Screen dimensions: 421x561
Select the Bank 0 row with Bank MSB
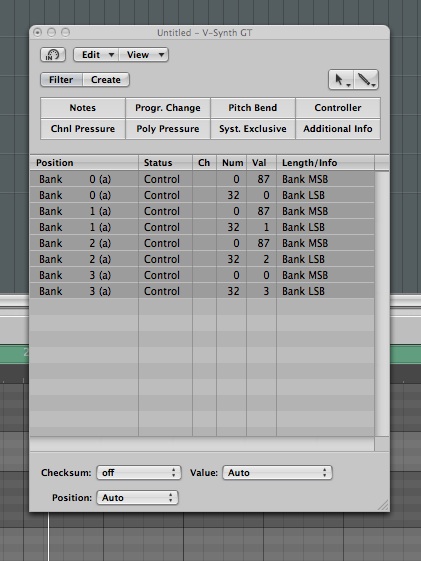click(x=202, y=179)
